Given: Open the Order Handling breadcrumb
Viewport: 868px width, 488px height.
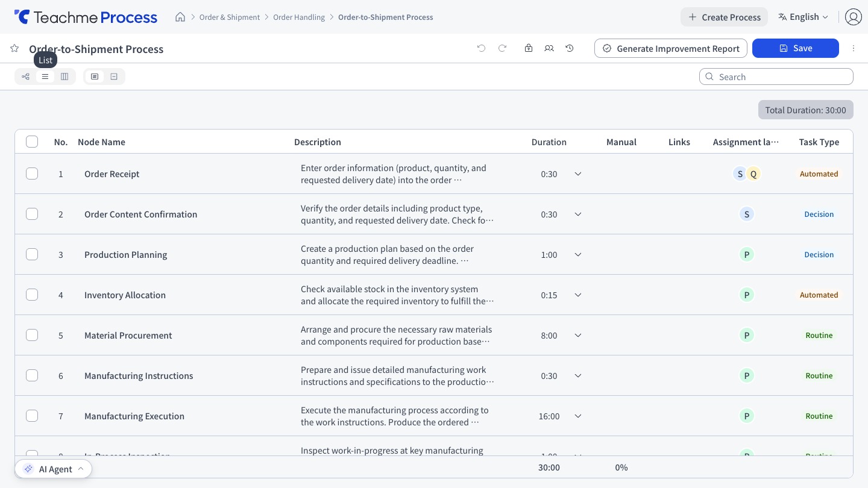Looking at the screenshot, I should point(299,17).
